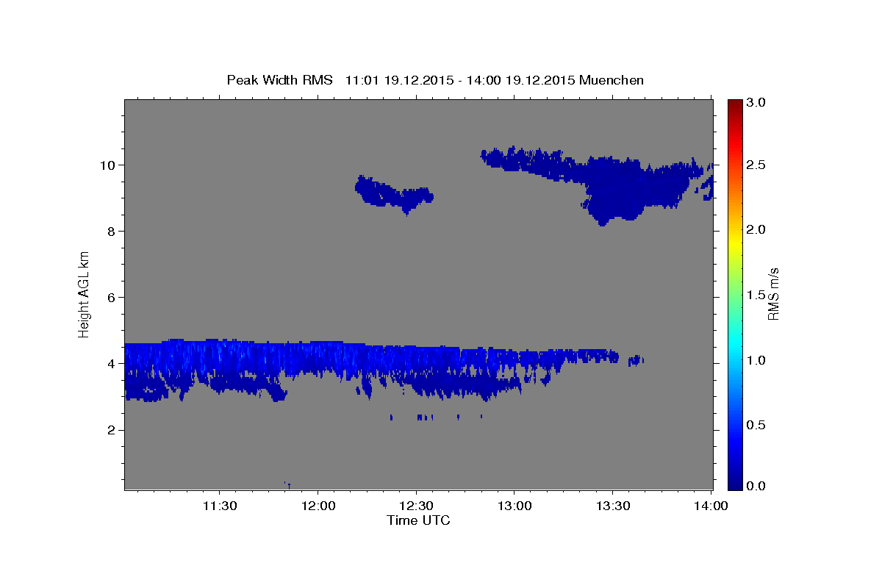Click the colorbar value 0.5

pyautogui.click(x=757, y=425)
